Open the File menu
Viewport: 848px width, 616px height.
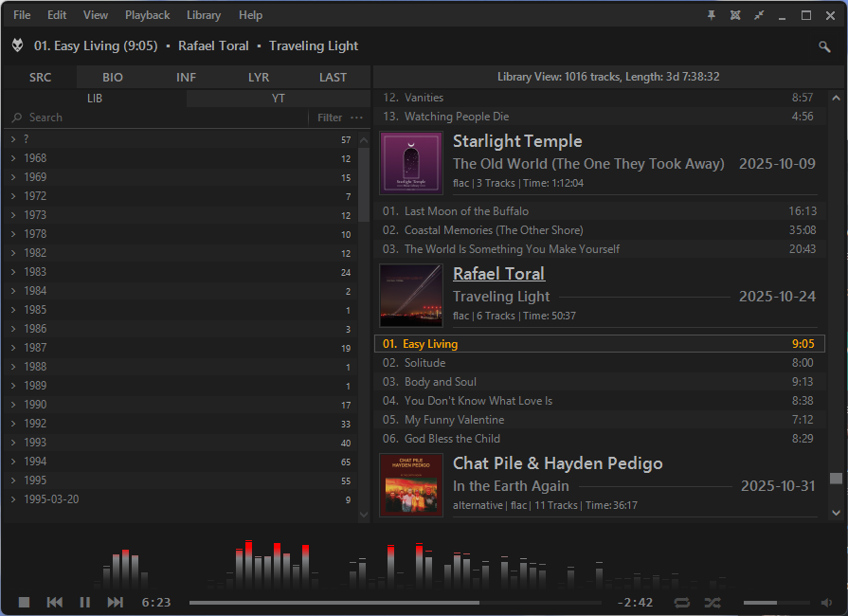[x=22, y=15]
